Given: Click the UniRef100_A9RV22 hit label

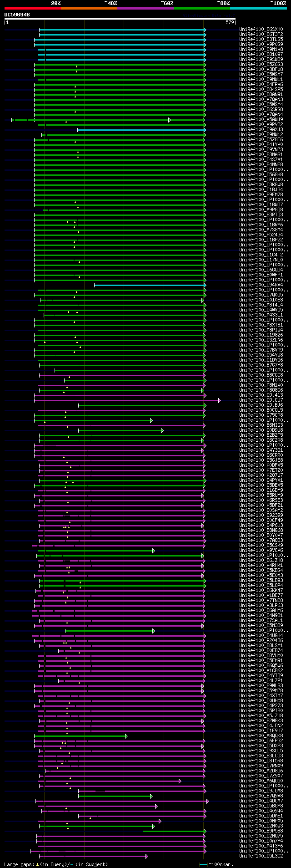Looking at the screenshot, I should [261, 125].
